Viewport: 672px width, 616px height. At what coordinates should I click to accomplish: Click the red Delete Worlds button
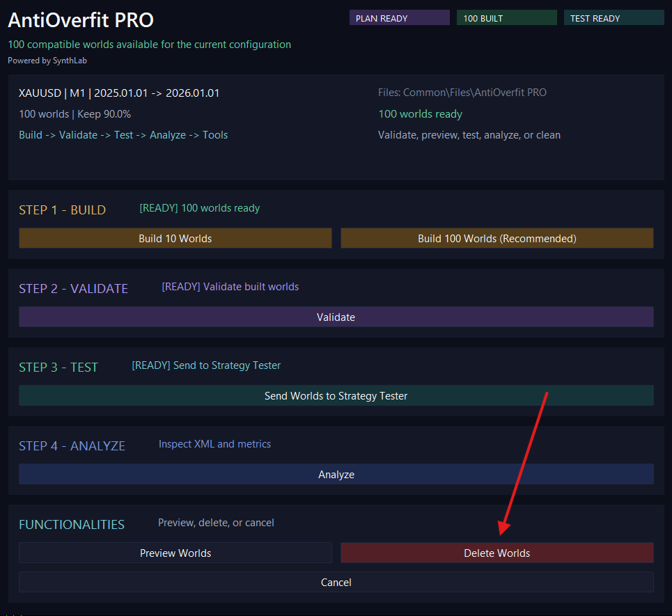497,553
